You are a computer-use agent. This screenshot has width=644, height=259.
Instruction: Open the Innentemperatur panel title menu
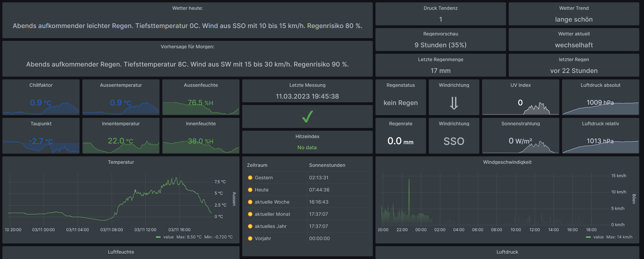pyautogui.click(x=121, y=124)
